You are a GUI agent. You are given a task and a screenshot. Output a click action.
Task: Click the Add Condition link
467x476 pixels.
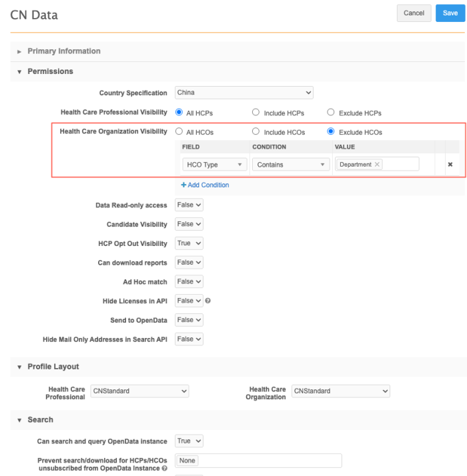click(x=205, y=185)
